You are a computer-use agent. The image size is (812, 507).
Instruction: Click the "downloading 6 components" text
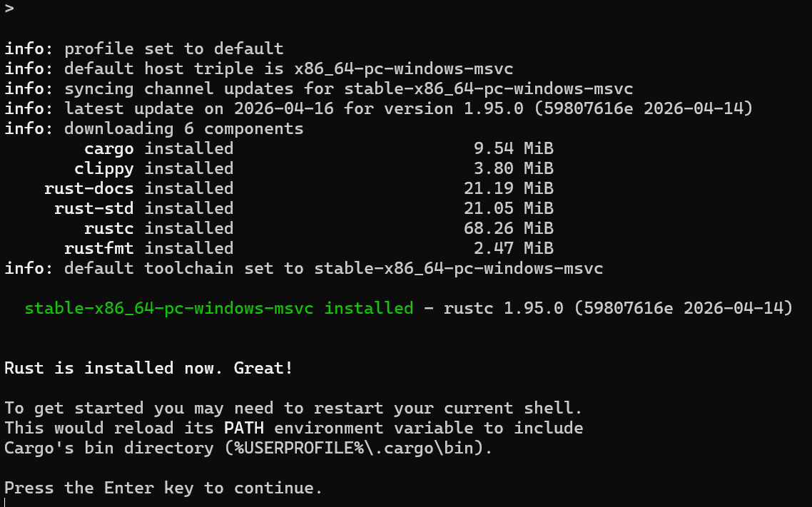(184, 129)
